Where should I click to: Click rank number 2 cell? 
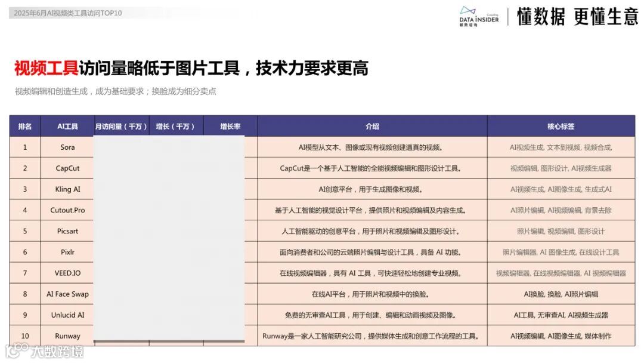[25, 168]
